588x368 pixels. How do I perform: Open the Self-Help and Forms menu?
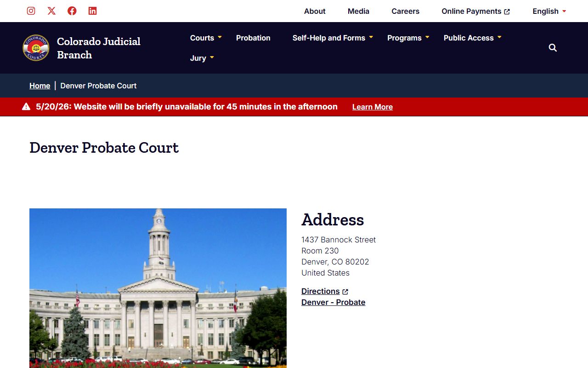329,38
